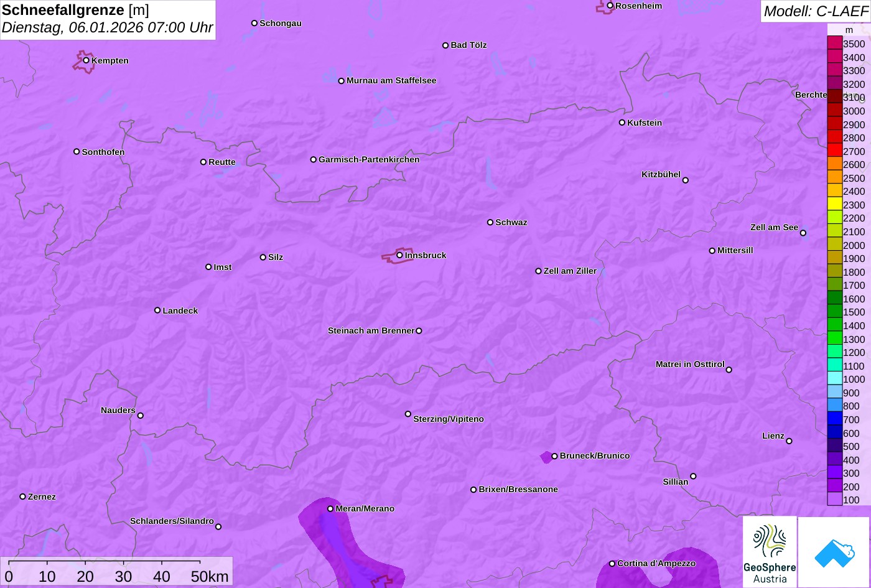Click the GeoSphere Austria logo
871x588 pixels.
[x=770, y=552]
